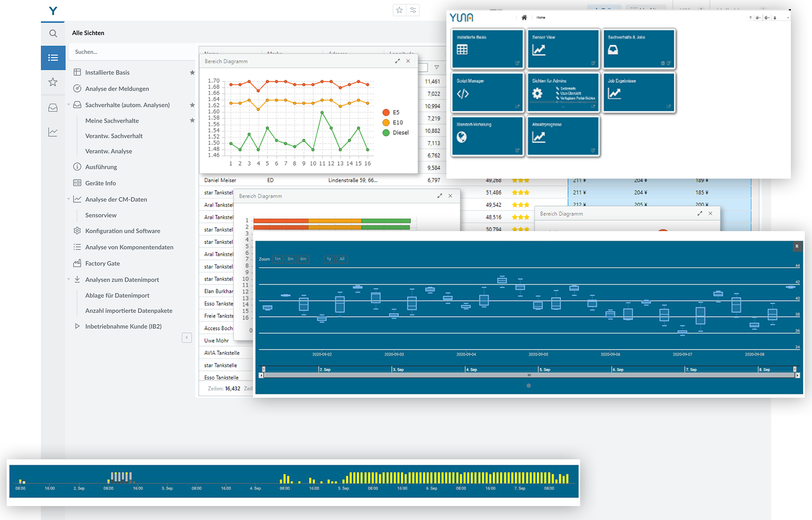The image size is (812, 520).
Task: Expand Inbetriebnahme Kunde (IB2) tree item
Action: [77, 326]
